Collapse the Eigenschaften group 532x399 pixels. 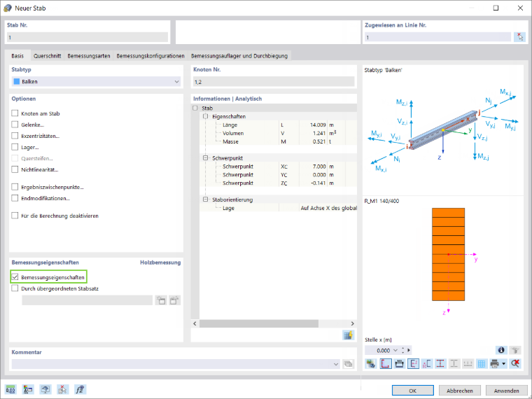click(205, 116)
